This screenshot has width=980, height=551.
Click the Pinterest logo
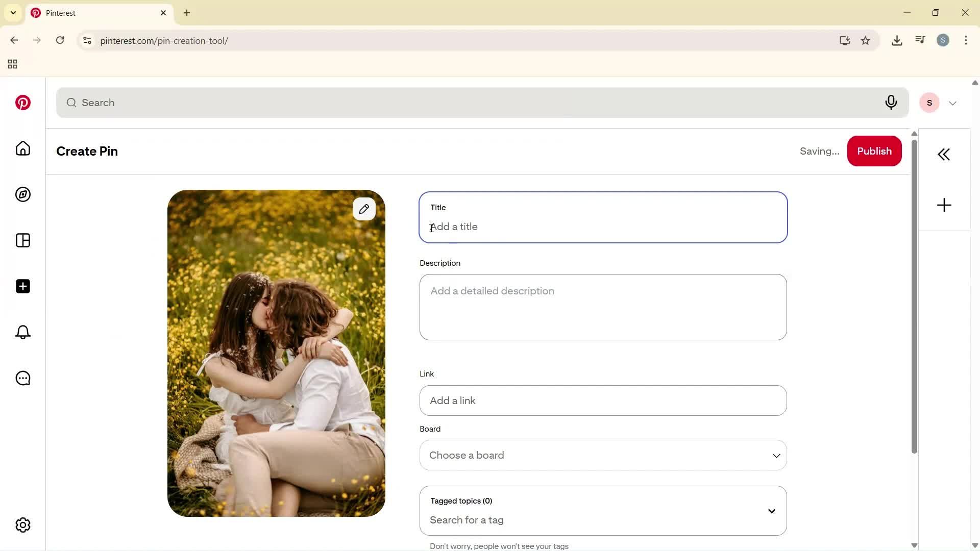point(22,103)
